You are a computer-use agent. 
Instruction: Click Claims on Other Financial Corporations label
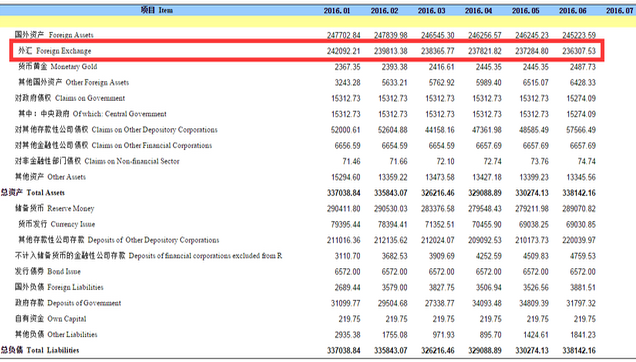(113, 145)
